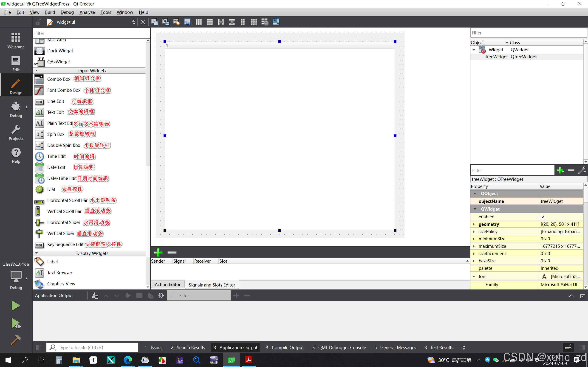Toggle left sidebar visibility button
Image resolution: width=588 pixels, height=367 pixels.
[x=39, y=348]
